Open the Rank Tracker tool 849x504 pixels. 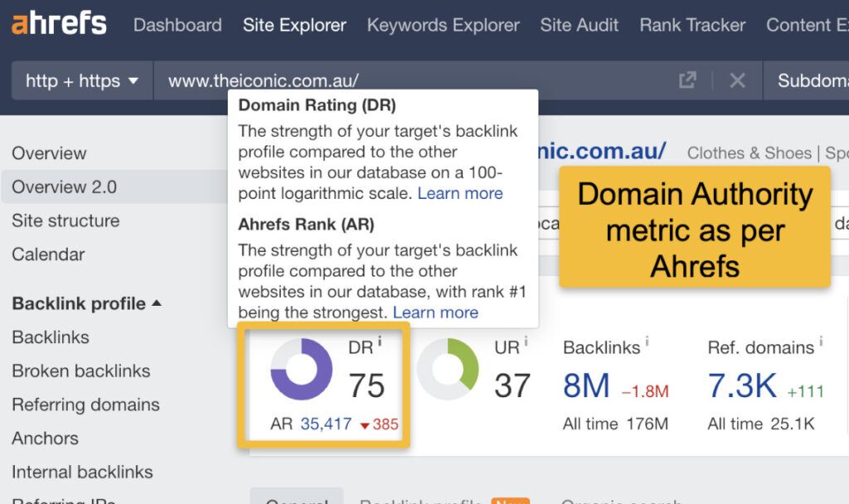tap(691, 25)
